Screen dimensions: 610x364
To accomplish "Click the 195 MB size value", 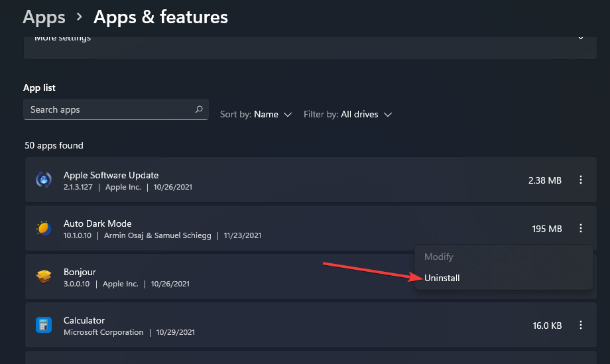I will click(x=547, y=229).
